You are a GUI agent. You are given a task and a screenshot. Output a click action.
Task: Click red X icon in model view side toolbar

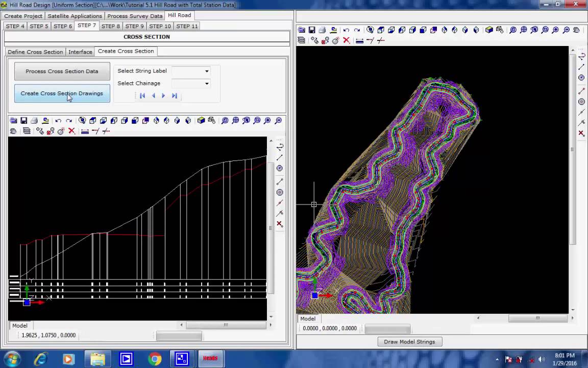tap(582, 133)
